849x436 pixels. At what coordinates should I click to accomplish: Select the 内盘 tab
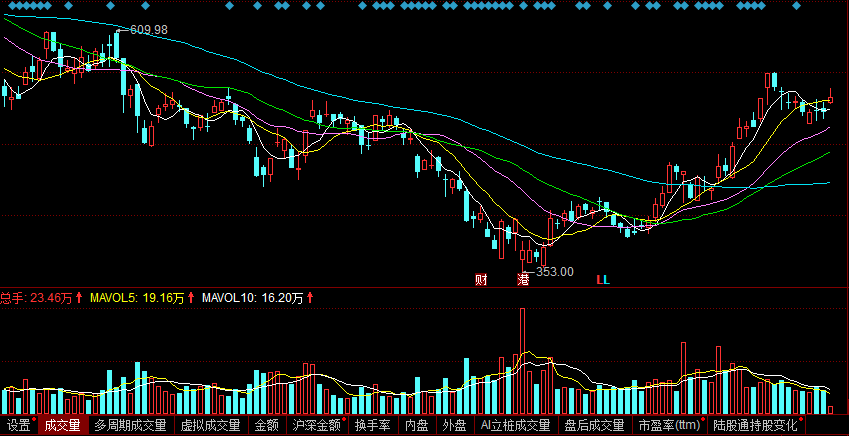(417, 425)
